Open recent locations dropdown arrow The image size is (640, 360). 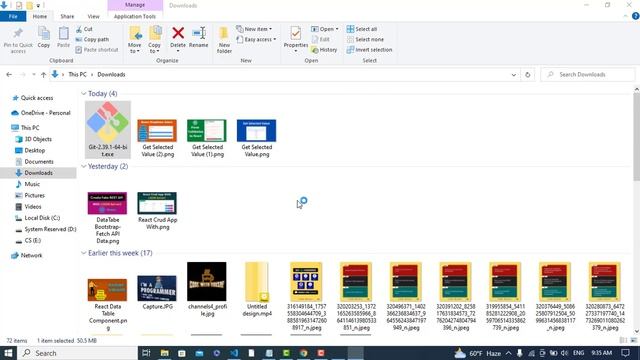(33, 75)
